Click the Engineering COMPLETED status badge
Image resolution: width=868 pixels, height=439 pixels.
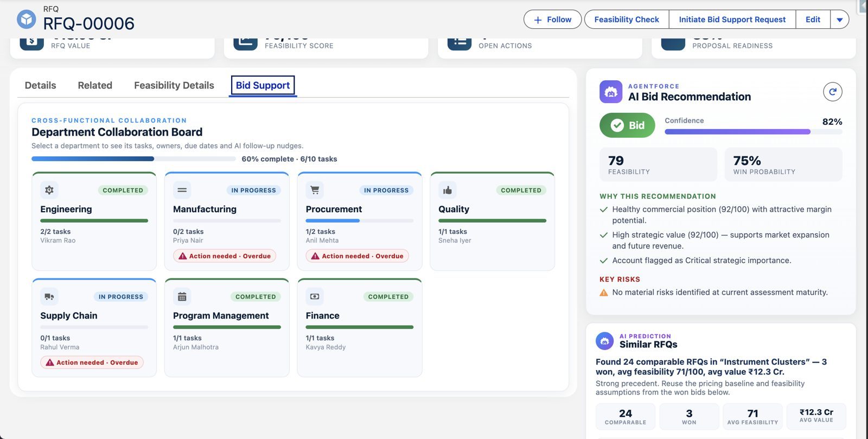123,190
